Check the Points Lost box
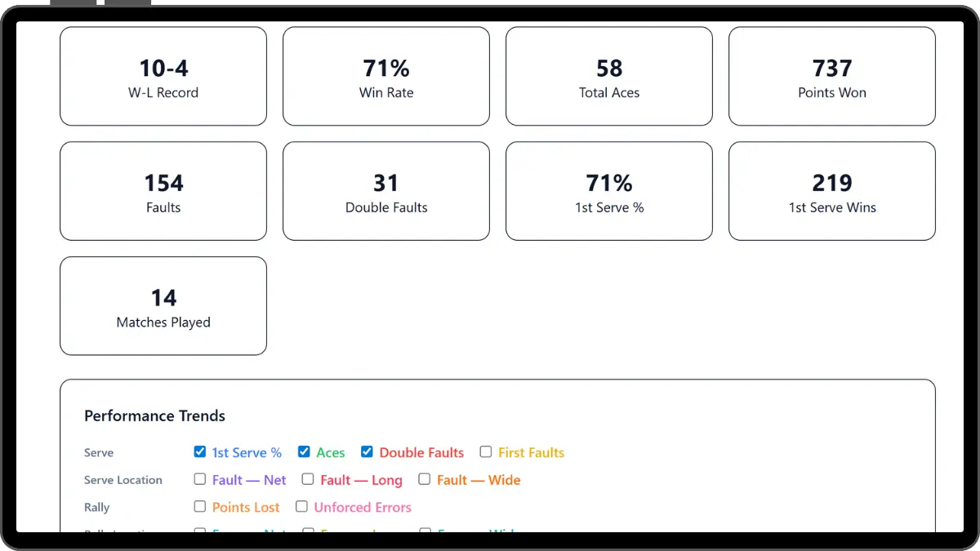 click(200, 506)
